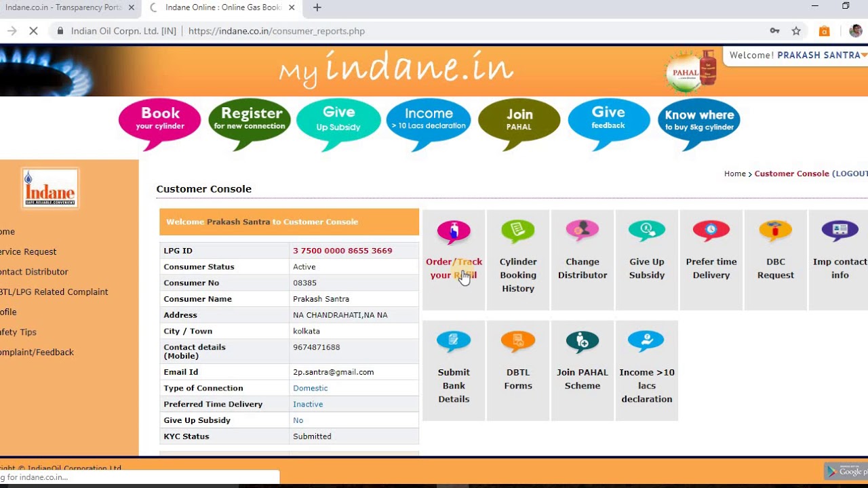Click the No give up subsidy link
The image size is (868, 488).
[298, 421]
